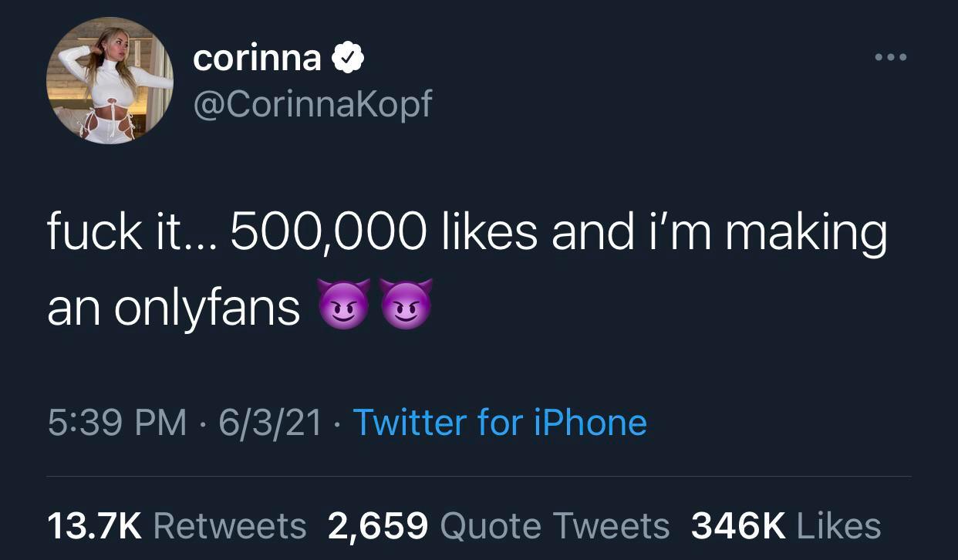The image size is (958, 560).
Task: Open corinna's profile picture
Action: [110, 80]
